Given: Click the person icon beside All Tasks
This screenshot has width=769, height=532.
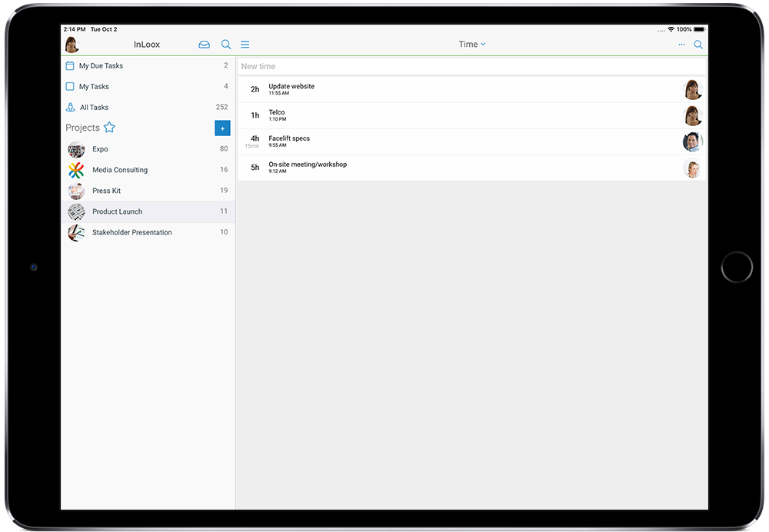Looking at the screenshot, I should [x=71, y=107].
